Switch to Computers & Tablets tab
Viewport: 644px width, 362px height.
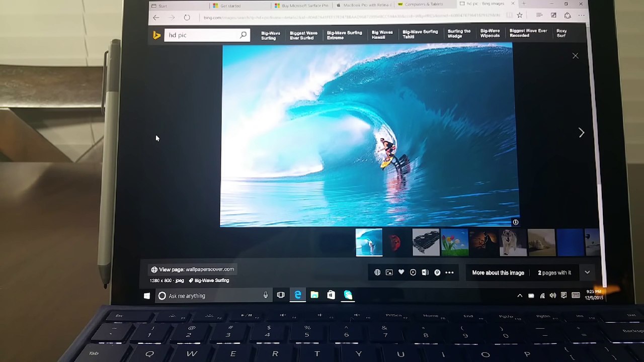click(425, 5)
